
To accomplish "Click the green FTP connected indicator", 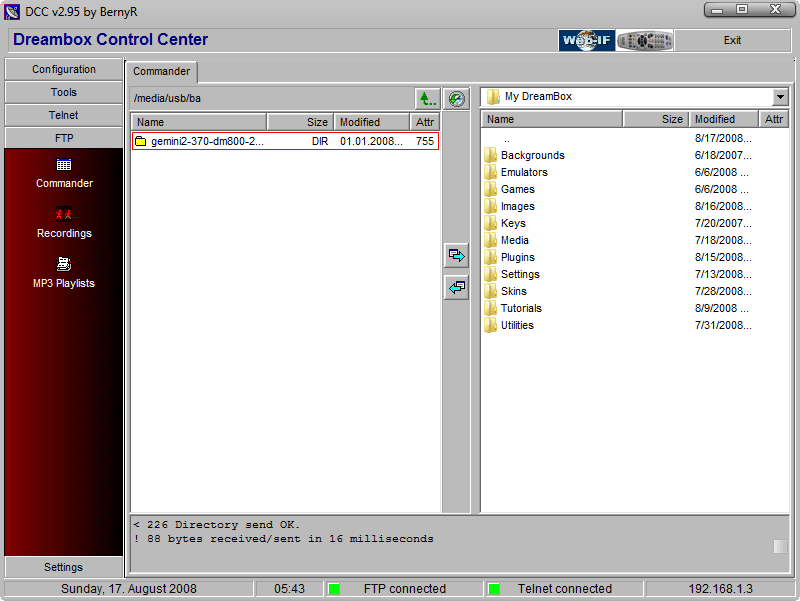I will 334,589.
